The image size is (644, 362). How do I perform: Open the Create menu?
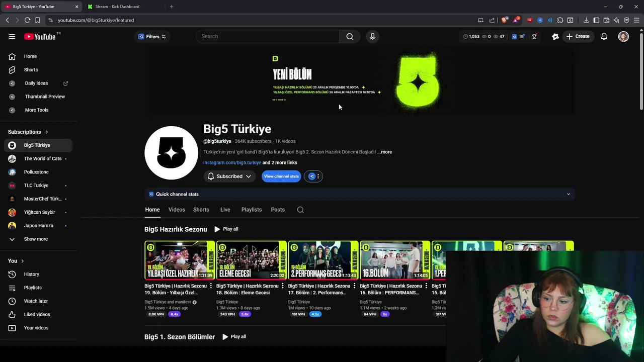[x=578, y=36]
